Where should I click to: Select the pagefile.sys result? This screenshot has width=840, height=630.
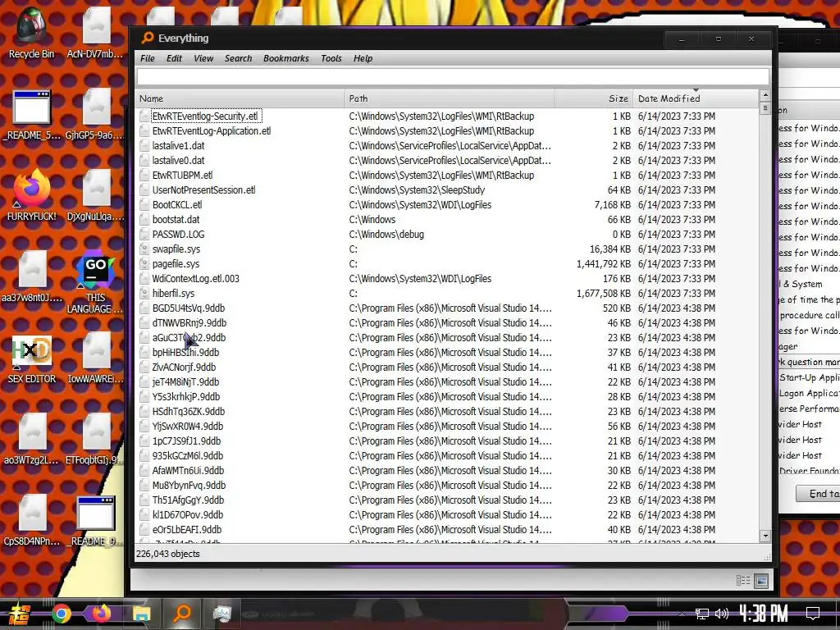coord(448,264)
